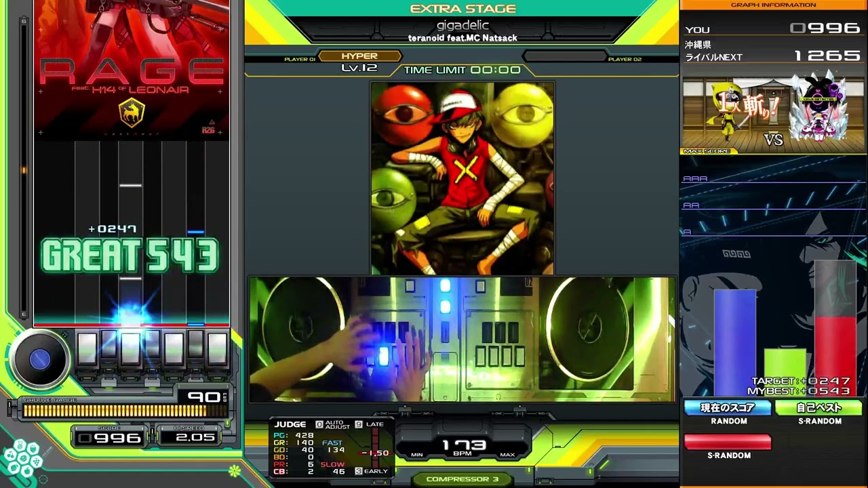The height and width of the screenshot is (488, 868).
Task: Click the green personal best graph bar
Action: coord(785,372)
